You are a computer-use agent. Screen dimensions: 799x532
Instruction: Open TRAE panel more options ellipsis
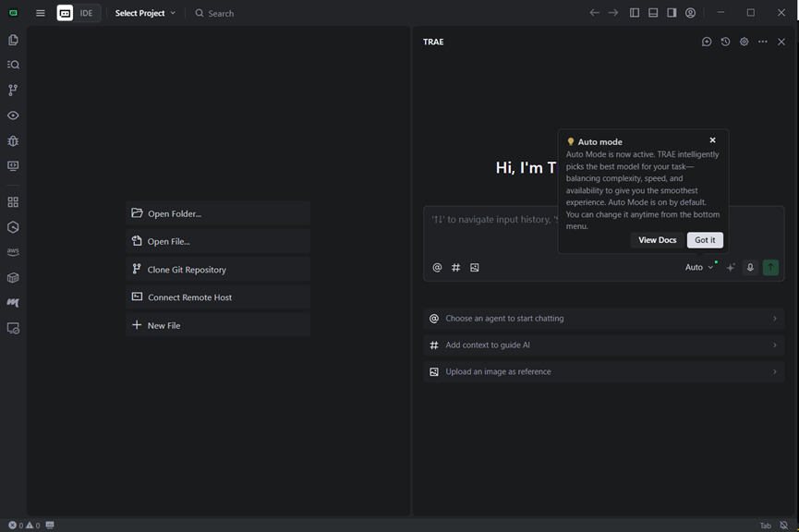pyautogui.click(x=763, y=42)
